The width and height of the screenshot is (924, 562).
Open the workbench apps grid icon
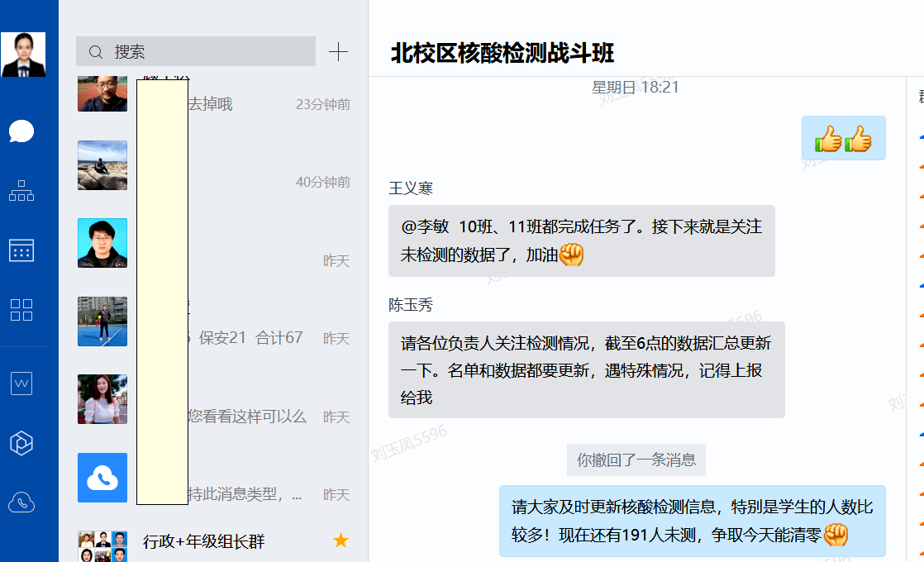pyautogui.click(x=21, y=310)
